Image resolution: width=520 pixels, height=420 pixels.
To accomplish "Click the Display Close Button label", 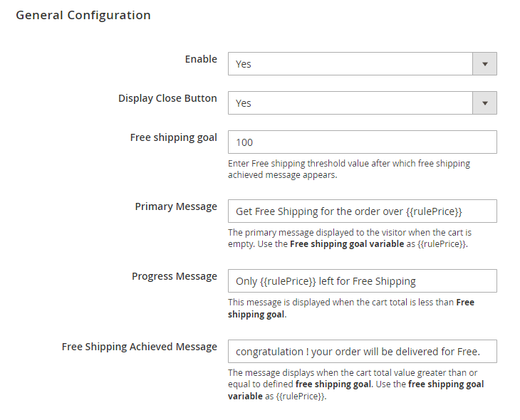I will pyautogui.click(x=167, y=98).
